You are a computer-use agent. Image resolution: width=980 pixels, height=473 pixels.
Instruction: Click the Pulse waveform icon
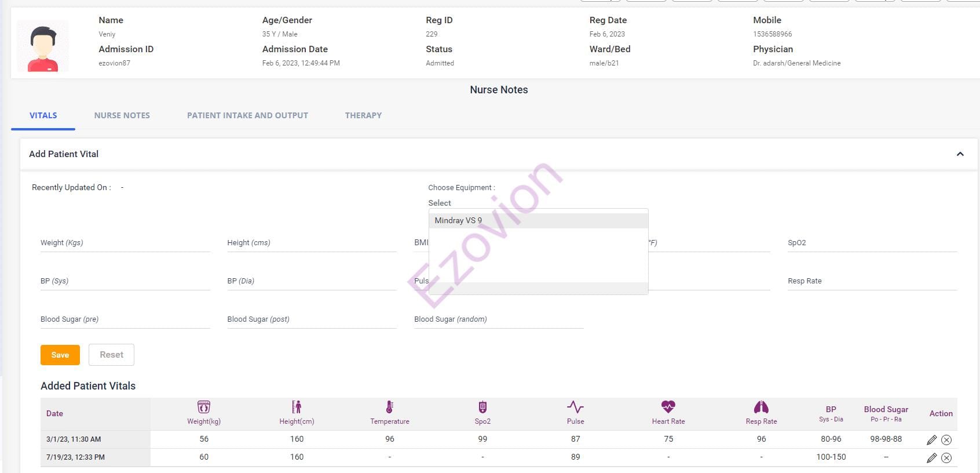tap(575, 407)
